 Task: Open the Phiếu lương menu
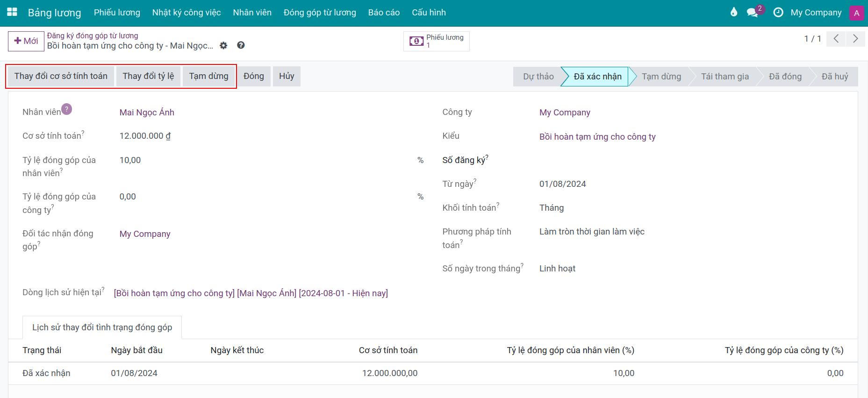coord(117,13)
